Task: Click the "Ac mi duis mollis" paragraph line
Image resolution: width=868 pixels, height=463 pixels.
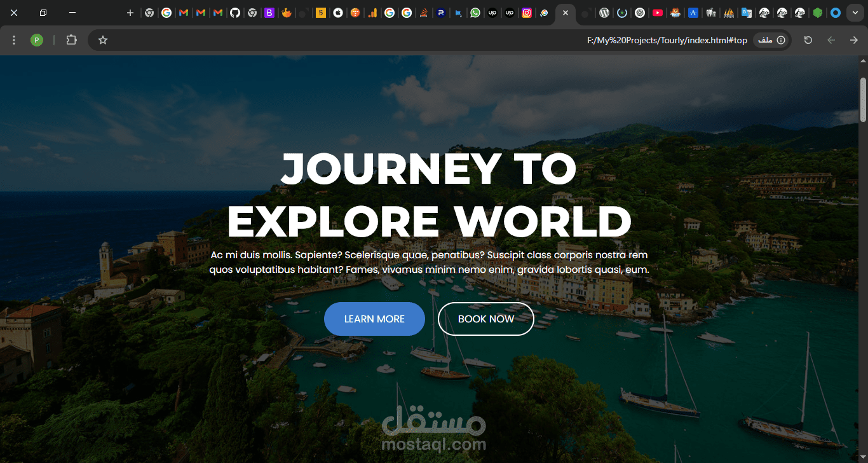Action: click(x=429, y=255)
